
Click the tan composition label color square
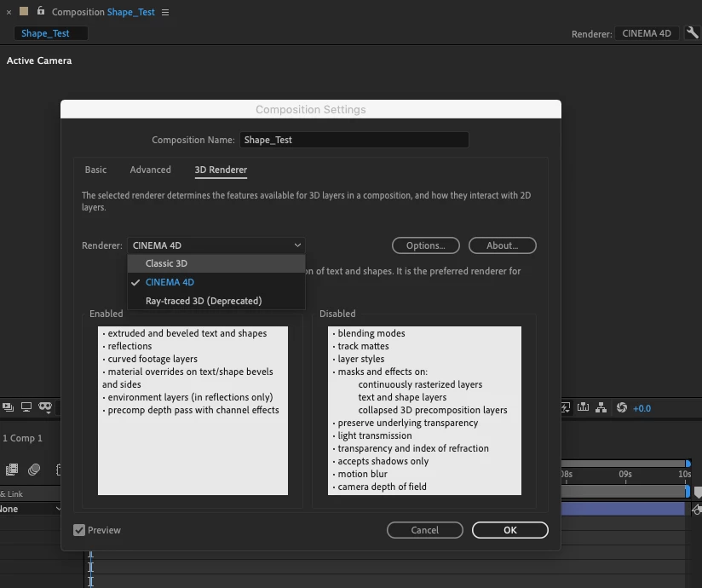tap(24, 11)
